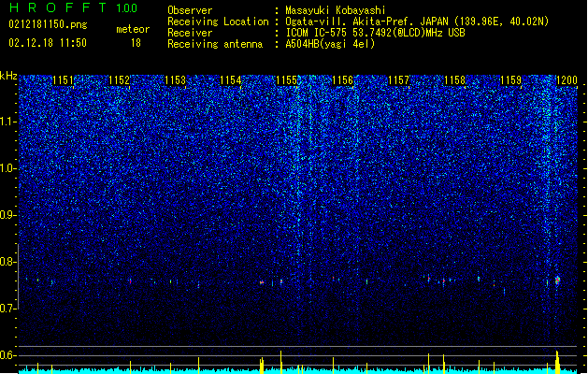The height and width of the screenshot is (374, 588).
Task: Click the kHz axis unit label
Action: click(8, 76)
